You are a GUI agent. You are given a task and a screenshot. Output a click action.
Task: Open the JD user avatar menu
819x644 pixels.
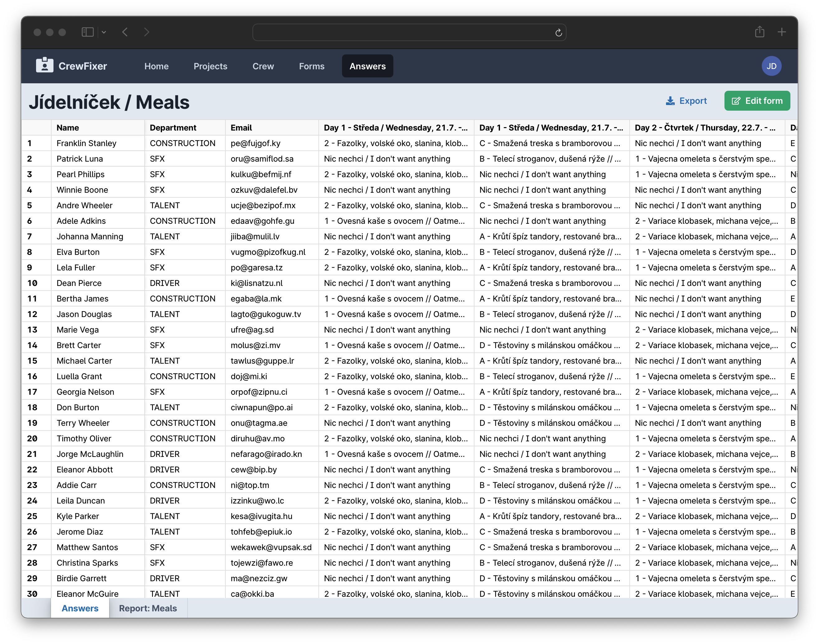click(x=771, y=66)
